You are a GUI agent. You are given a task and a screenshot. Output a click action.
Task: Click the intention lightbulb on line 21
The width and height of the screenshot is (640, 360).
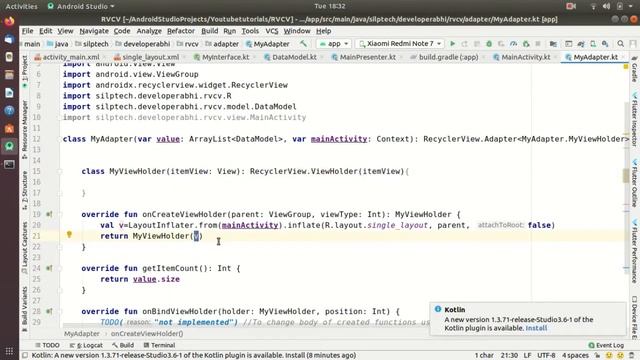click(x=69, y=235)
